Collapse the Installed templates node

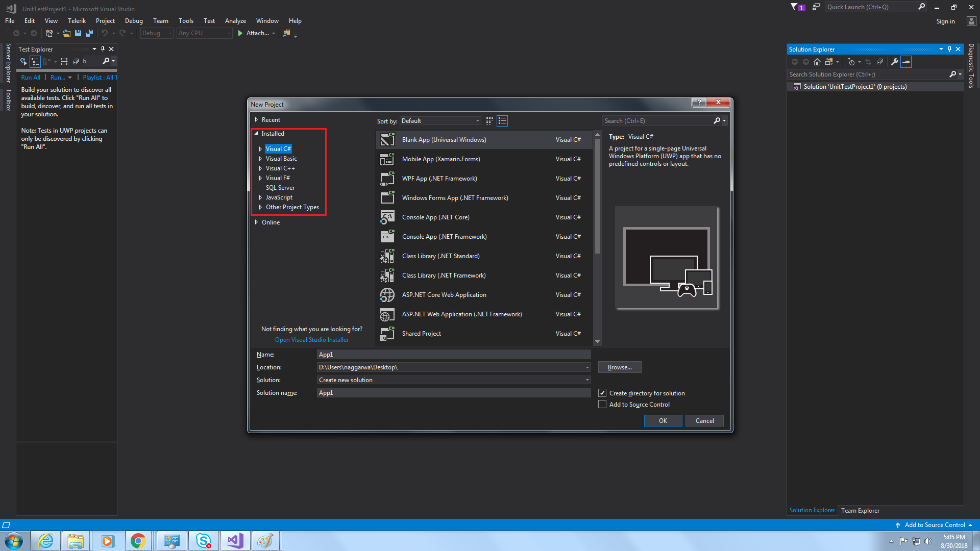(256, 134)
